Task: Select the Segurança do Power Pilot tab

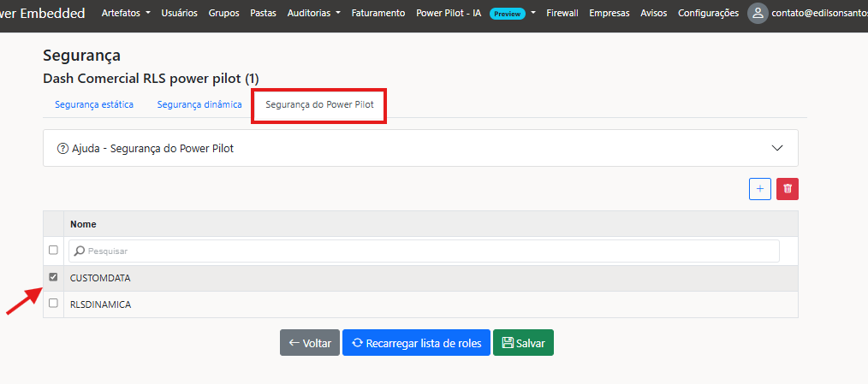Action: [x=318, y=105]
